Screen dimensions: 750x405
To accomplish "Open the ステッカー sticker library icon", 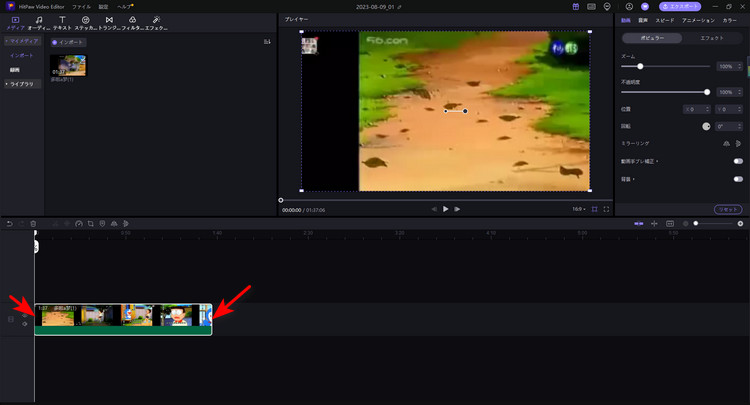I will [x=85, y=22].
